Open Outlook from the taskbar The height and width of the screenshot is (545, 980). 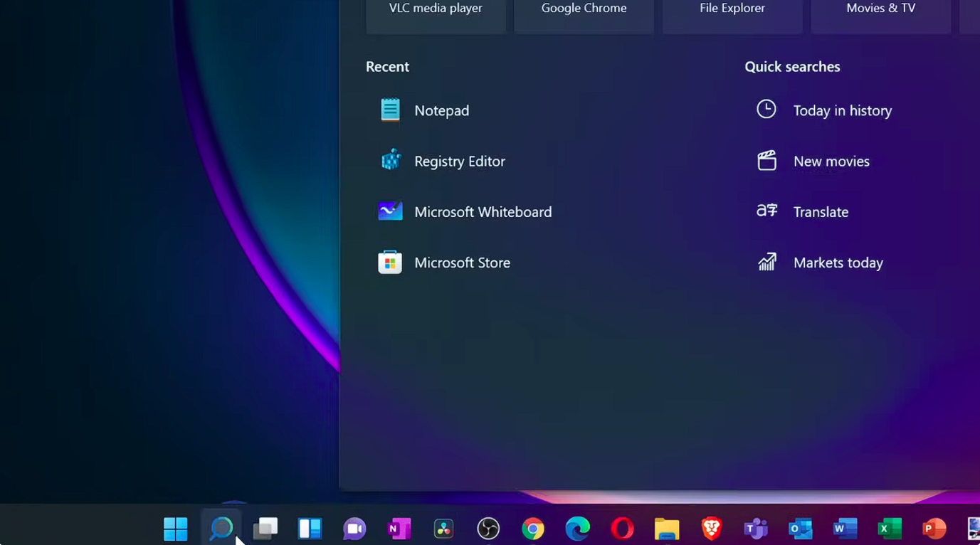coord(801,529)
